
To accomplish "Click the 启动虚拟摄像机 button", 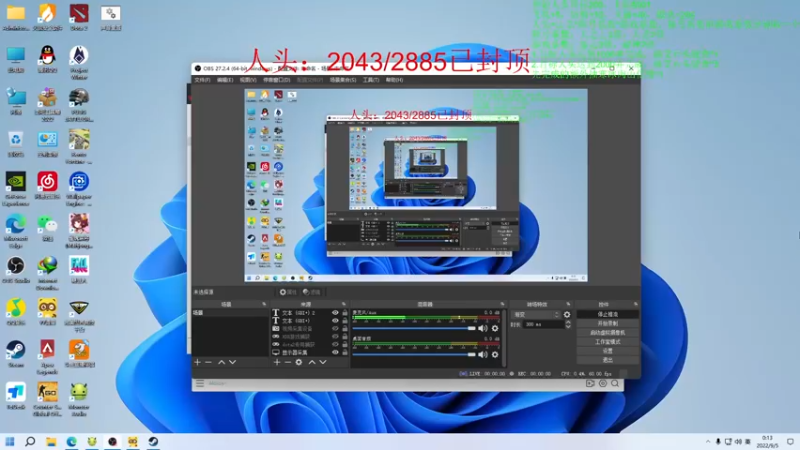I will click(x=608, y=333).
